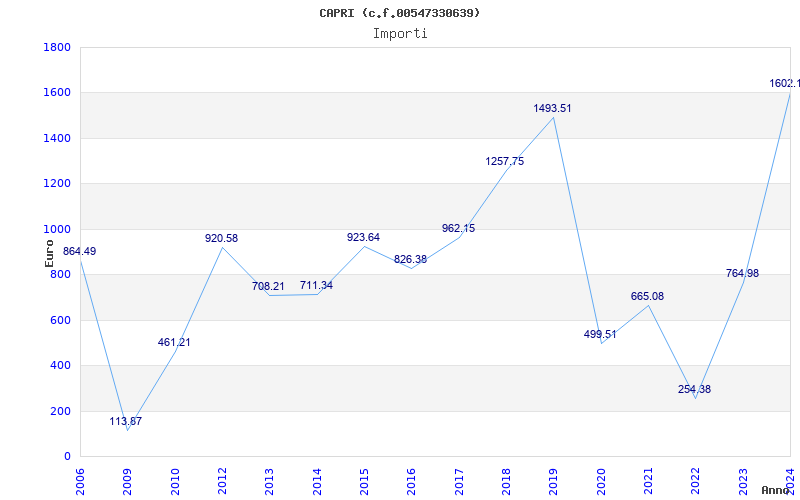The height and width of the screenshot is (500, 800).
Task: Click the x-axis year label 2021
Action: [648, 482]
